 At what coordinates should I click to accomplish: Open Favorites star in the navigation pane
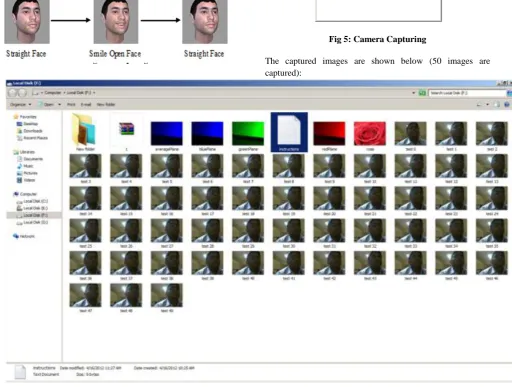(25, 117)
